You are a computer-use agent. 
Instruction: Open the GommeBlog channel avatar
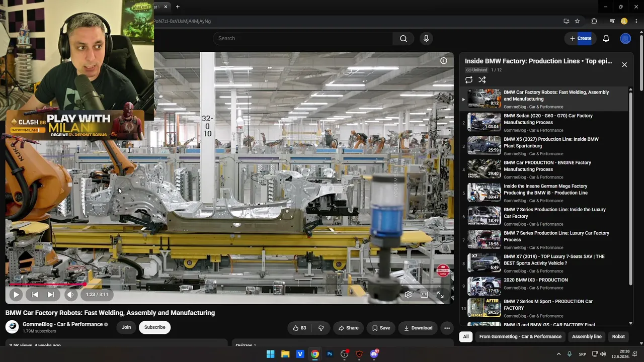pyautogui.click(x=12, y=327)
